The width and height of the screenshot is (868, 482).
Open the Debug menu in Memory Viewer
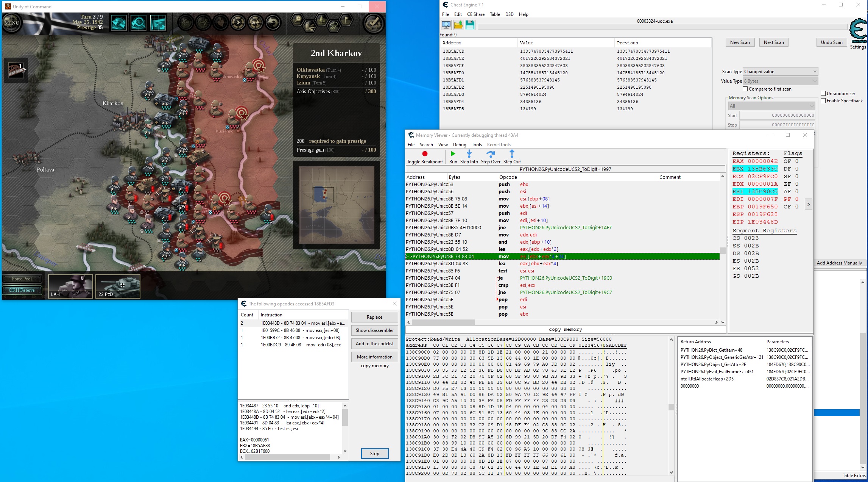coord(460,145)
